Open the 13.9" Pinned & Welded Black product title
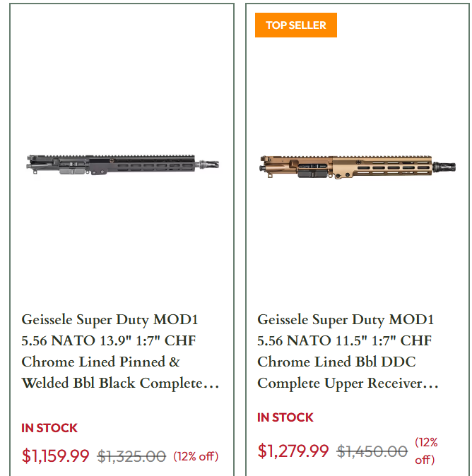Image resolution: width=472 pixels, height=476 pixels. tap(120, 351)
